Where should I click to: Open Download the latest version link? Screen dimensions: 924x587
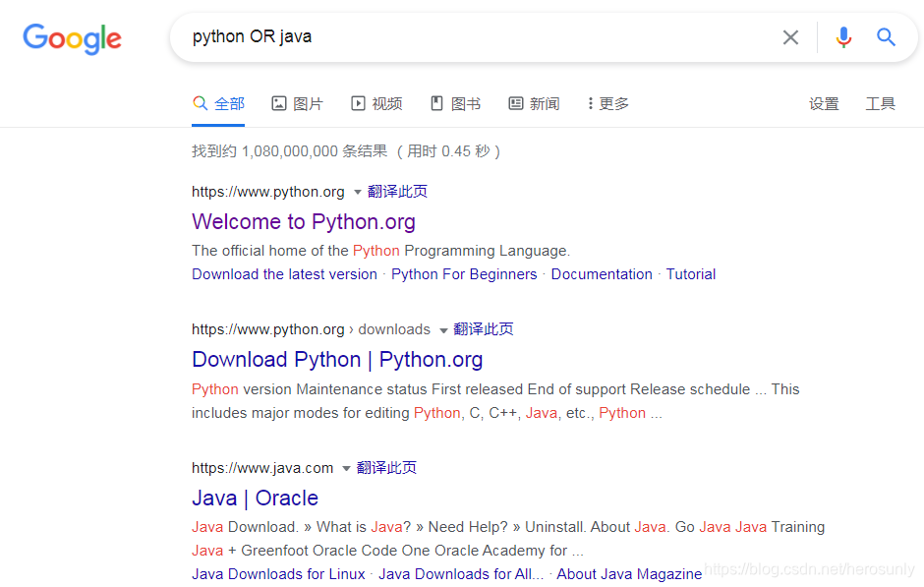coord(284,274)
